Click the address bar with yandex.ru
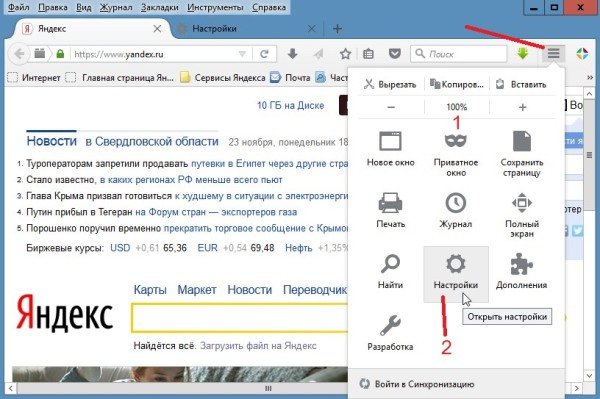 153,54
